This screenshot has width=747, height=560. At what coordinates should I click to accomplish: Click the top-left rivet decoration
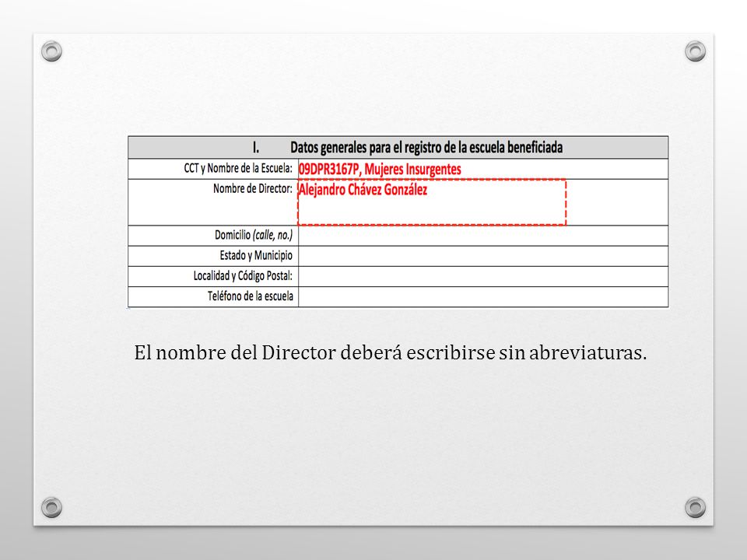(x=51, y=51)
